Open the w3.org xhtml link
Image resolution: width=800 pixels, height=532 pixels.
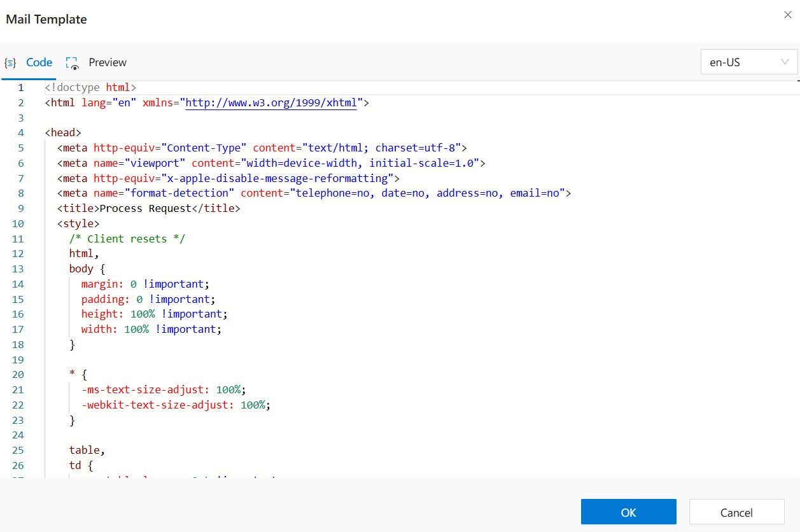pyautogui.click(x=271, y=102)
